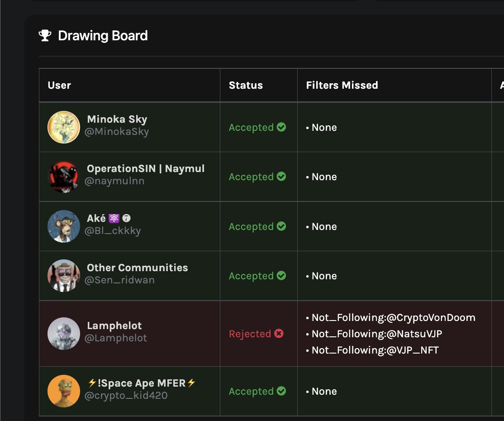
Task: Click the trophy icon beside Drawing Board
Action: [x=45, y=36]
